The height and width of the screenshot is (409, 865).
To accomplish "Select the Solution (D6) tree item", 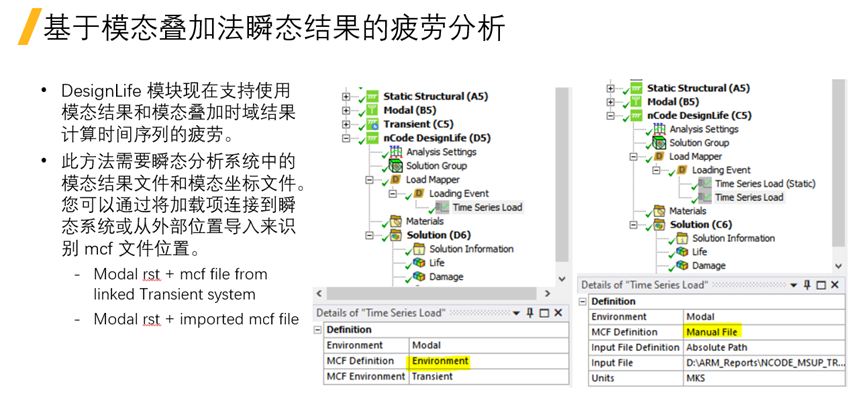I will click(439, 235).
